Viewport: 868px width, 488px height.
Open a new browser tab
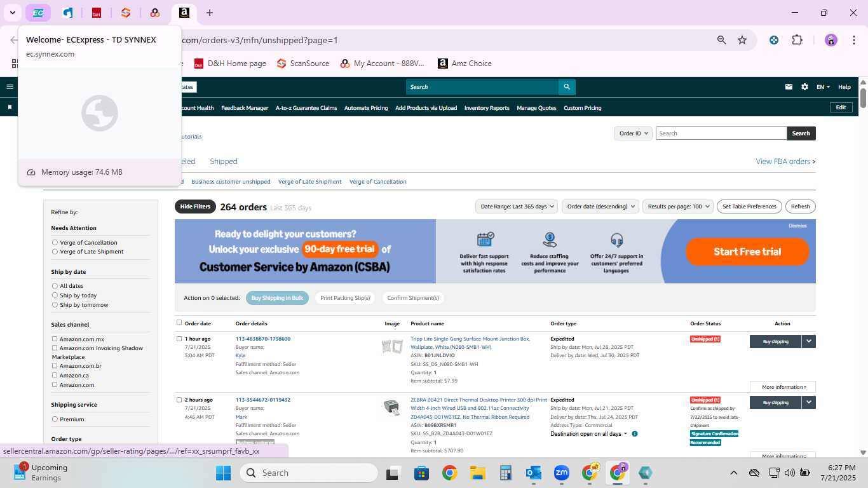(210, 13)
